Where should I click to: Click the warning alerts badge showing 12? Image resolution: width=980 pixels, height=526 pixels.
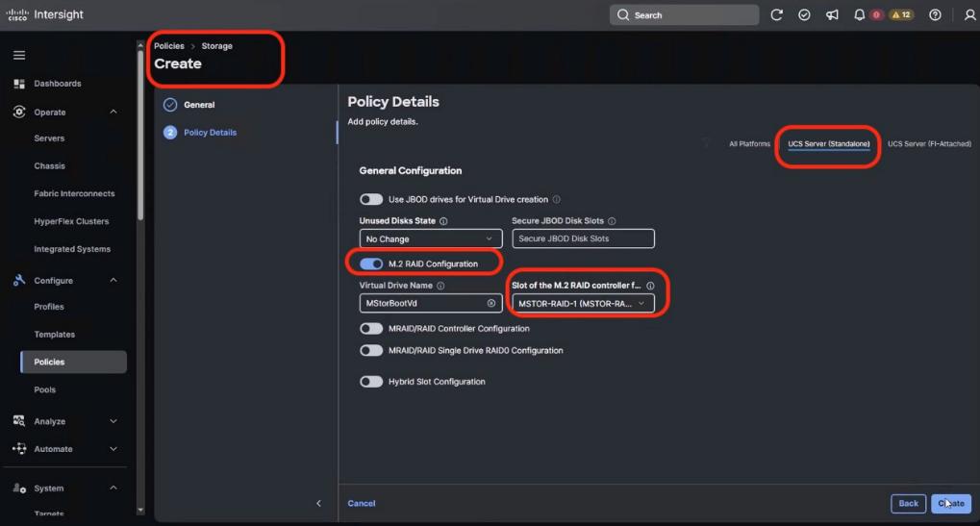pos(901,15)
